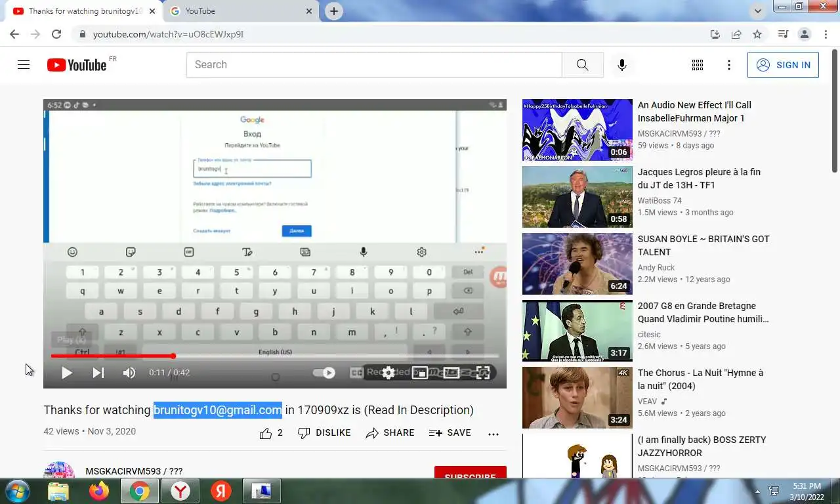Open SUSAN BOYLE video thumbnail
The width and height of the screenshot is (840, 504).
[577, 264]
